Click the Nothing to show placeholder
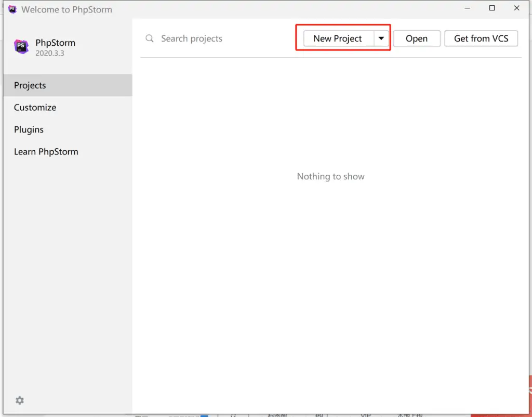This screenshot has width=532, height=417. 330,177
